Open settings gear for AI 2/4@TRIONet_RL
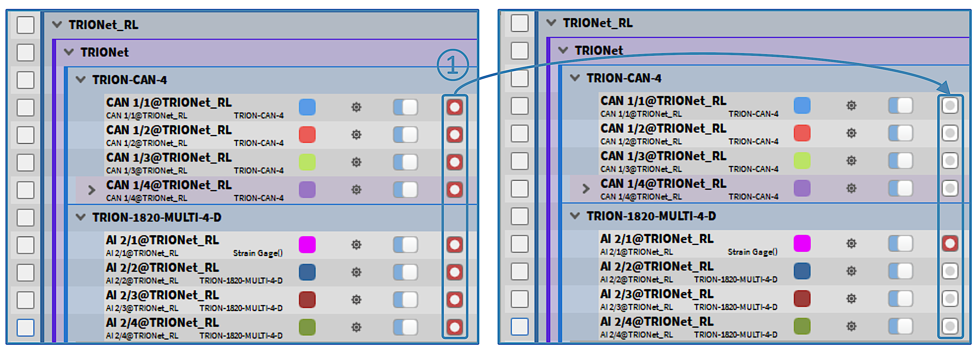 (x=357, y=327)
